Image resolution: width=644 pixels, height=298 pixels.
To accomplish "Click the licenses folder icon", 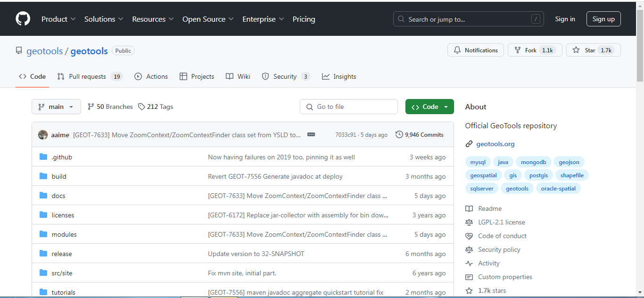I will (x=43, y=215).
